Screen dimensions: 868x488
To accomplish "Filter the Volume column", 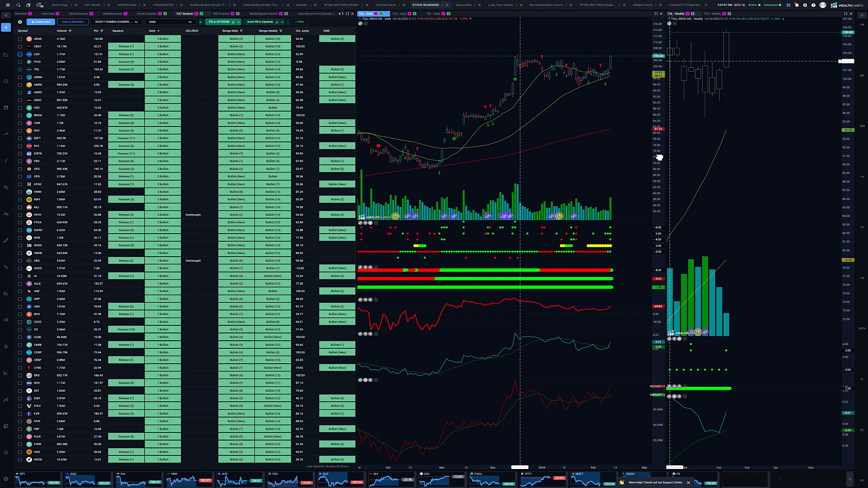I will tap(70, 31).
